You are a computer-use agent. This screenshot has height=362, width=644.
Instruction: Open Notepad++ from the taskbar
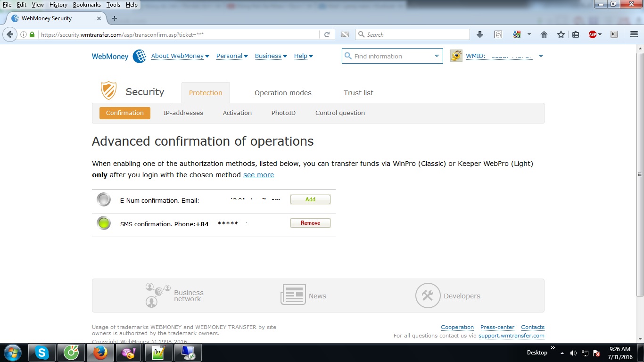[159, 353]
